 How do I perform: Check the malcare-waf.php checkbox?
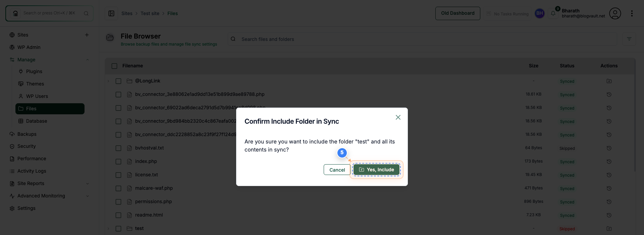click(x=118, y=188)
